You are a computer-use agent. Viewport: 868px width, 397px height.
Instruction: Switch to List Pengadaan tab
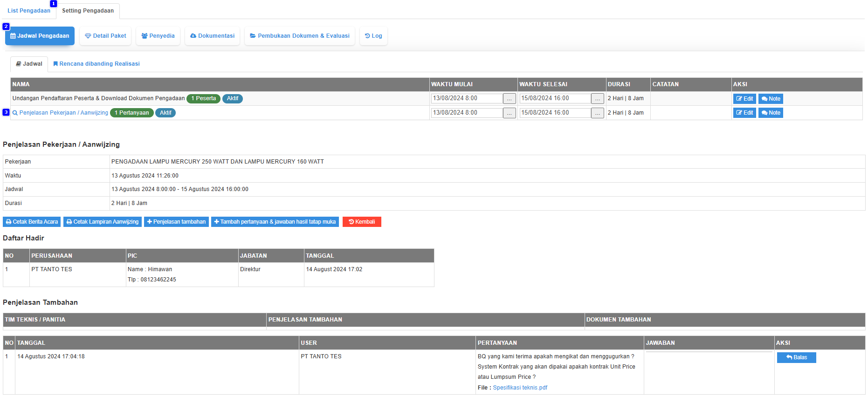tap(29, 11)
